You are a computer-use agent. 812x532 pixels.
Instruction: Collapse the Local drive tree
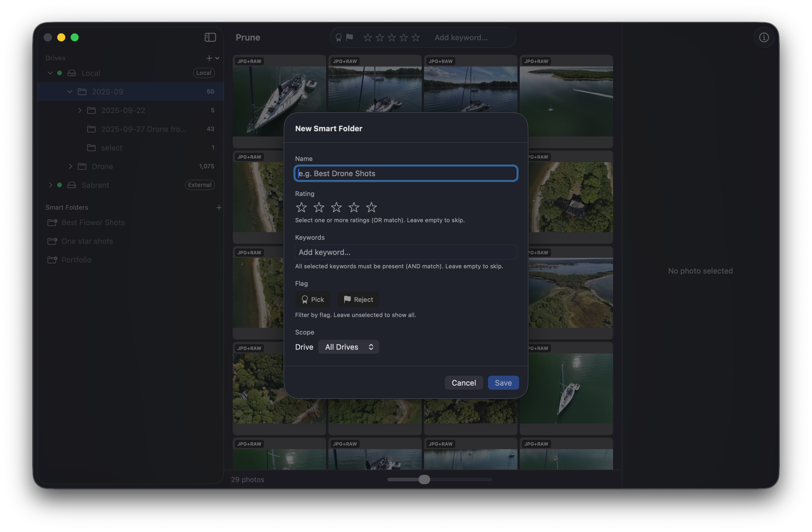50,73
